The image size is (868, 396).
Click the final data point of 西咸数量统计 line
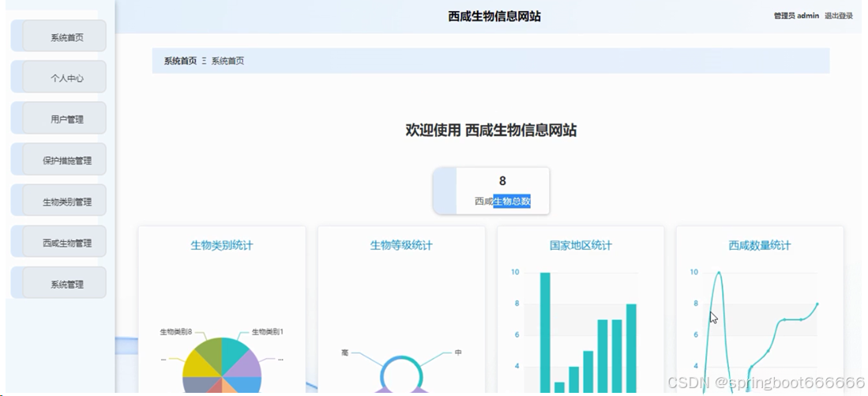click(817, 304)
